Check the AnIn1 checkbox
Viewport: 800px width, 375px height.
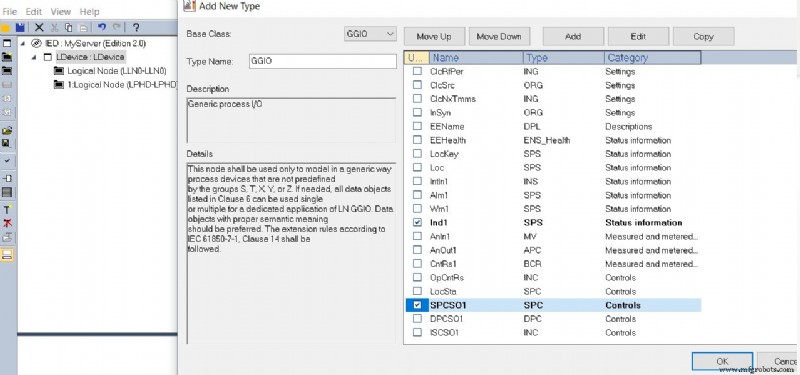[417, 236]
